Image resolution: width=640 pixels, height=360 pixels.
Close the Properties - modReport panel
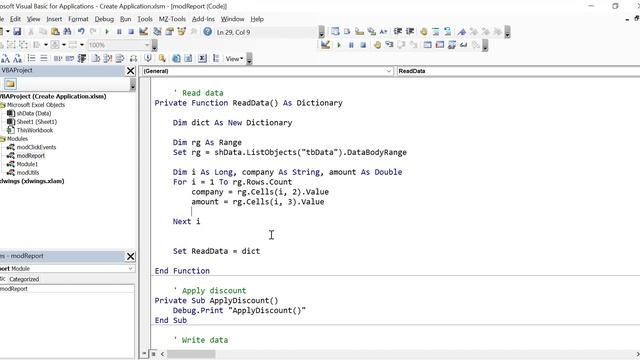click(130, 256)
